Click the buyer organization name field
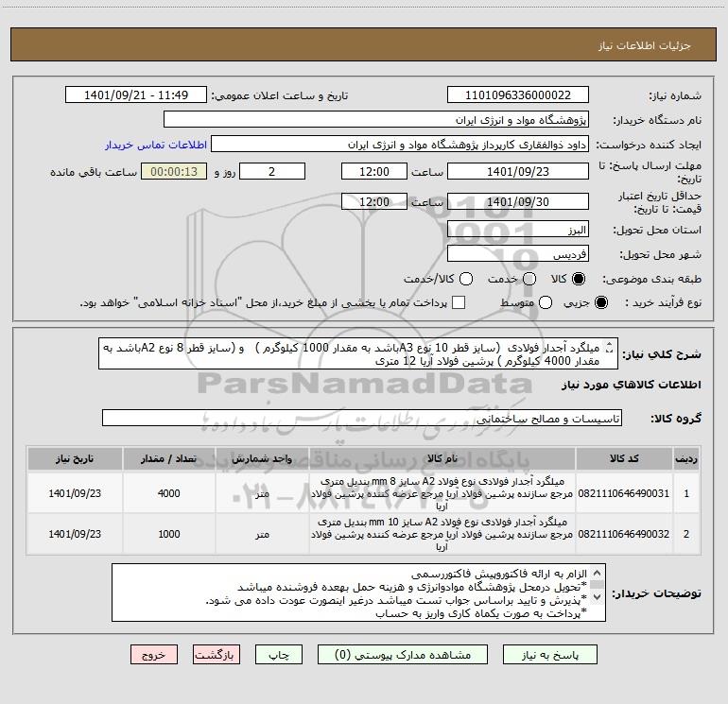This screenshot has width=728, height=704. click(x=376, y=120)
